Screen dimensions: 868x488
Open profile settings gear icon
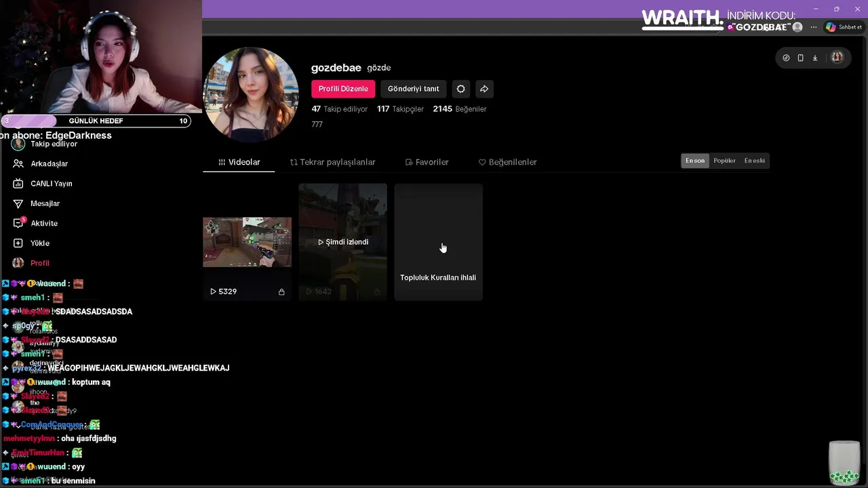(x=460, y=89)
